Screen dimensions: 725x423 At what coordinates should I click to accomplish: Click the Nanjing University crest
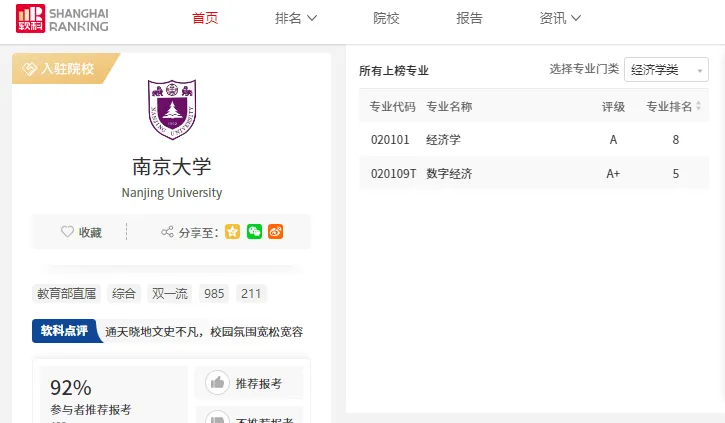[x=172, y=109]
